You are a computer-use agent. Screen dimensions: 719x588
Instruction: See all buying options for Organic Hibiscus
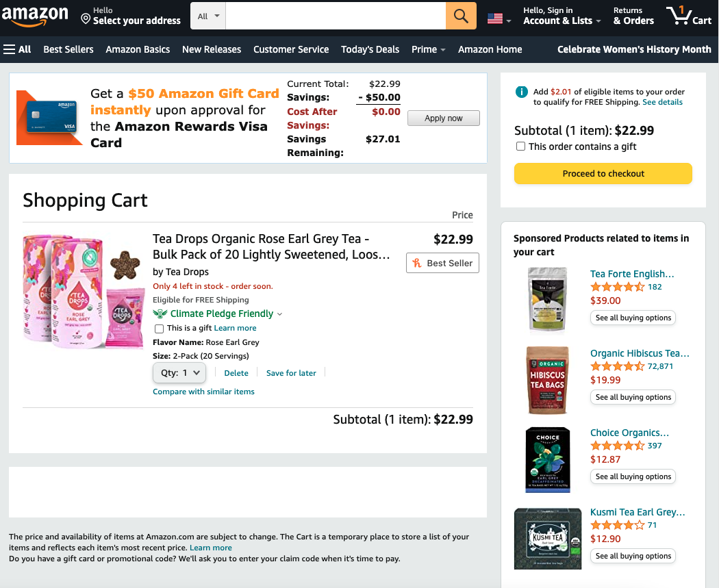[633, 397]
